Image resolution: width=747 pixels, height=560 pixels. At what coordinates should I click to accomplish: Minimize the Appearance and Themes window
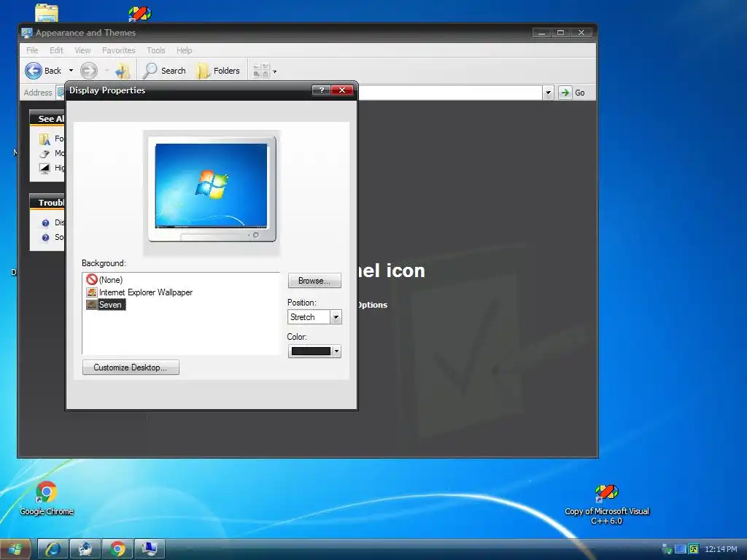pyautogui.click(x=542, y=32)
